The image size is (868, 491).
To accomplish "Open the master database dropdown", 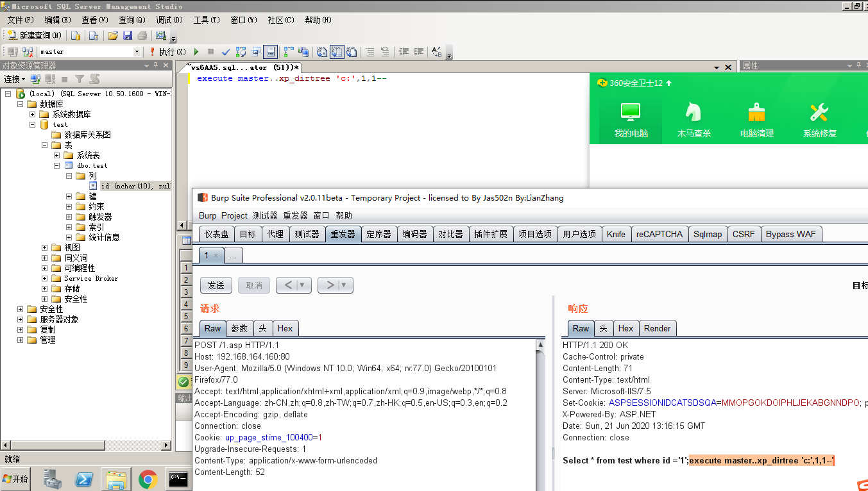I will [137, 51].
